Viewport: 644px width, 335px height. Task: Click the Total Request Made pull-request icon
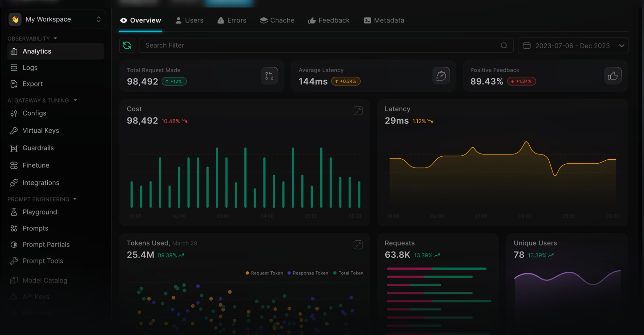click(x=269, y=76)
